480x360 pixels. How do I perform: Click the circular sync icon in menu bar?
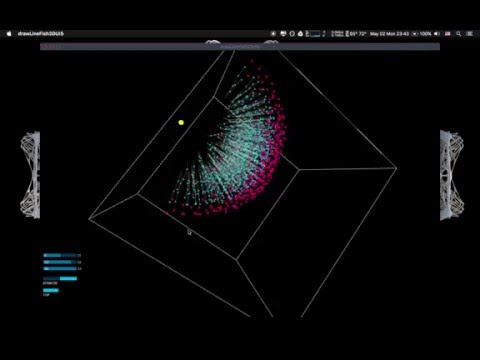(292, 34)
